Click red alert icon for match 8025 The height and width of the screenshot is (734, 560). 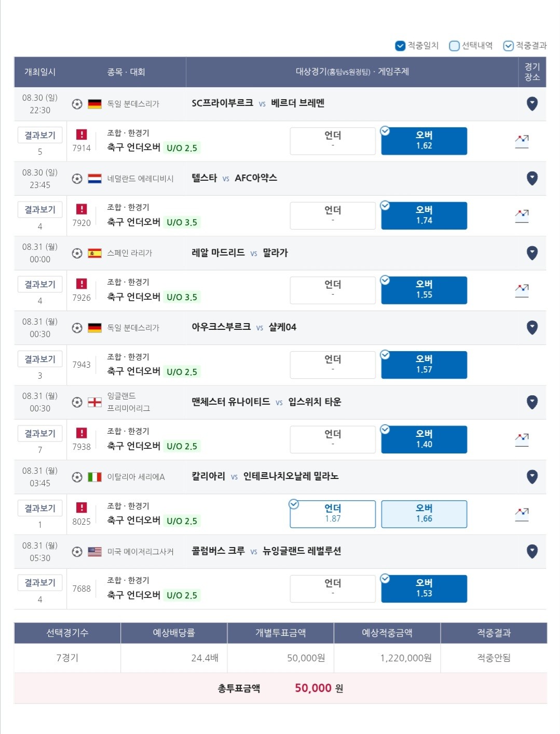pyautogui.click(x=81, y=508)
